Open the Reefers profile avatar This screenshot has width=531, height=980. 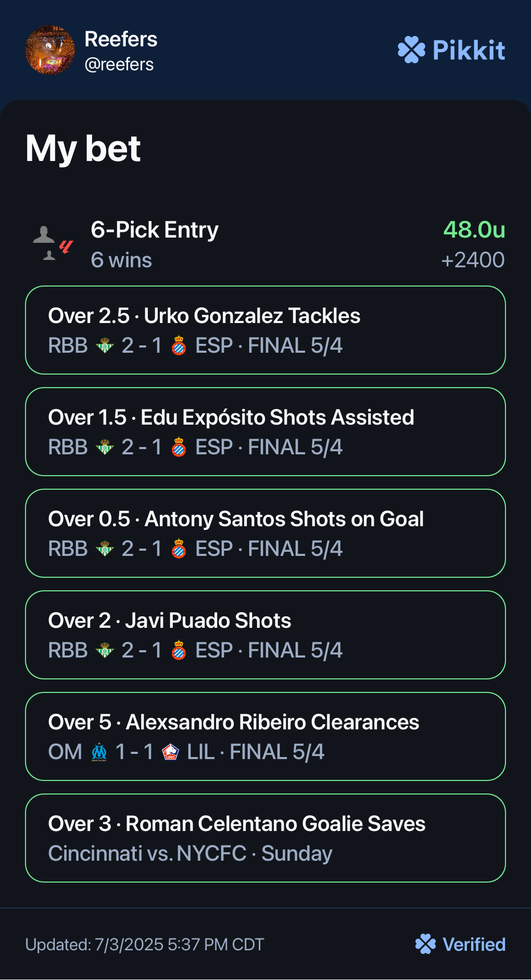click(x=50, y=50)
